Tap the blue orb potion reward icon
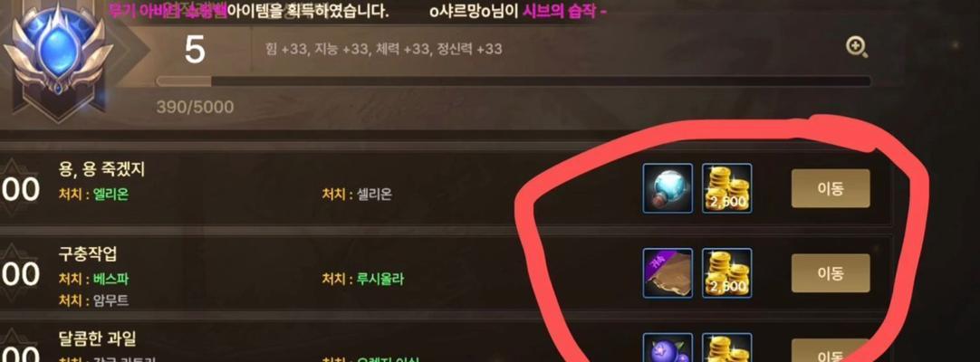Image resolution: width=980 pixels, height=362 pixels. 668,188
